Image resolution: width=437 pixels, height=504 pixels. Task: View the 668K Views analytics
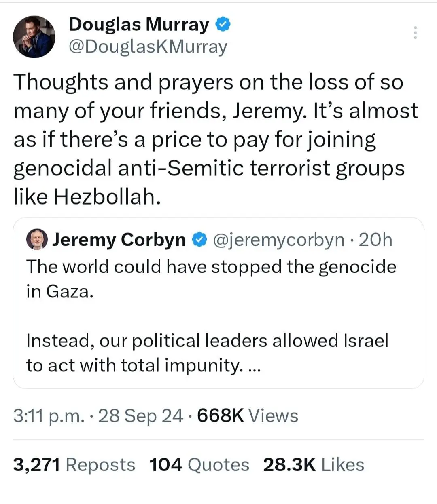247,416
